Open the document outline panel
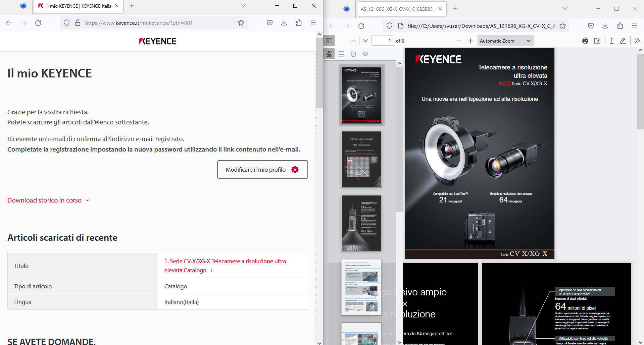The image size is (644, 345). click(x=341, y=54)
